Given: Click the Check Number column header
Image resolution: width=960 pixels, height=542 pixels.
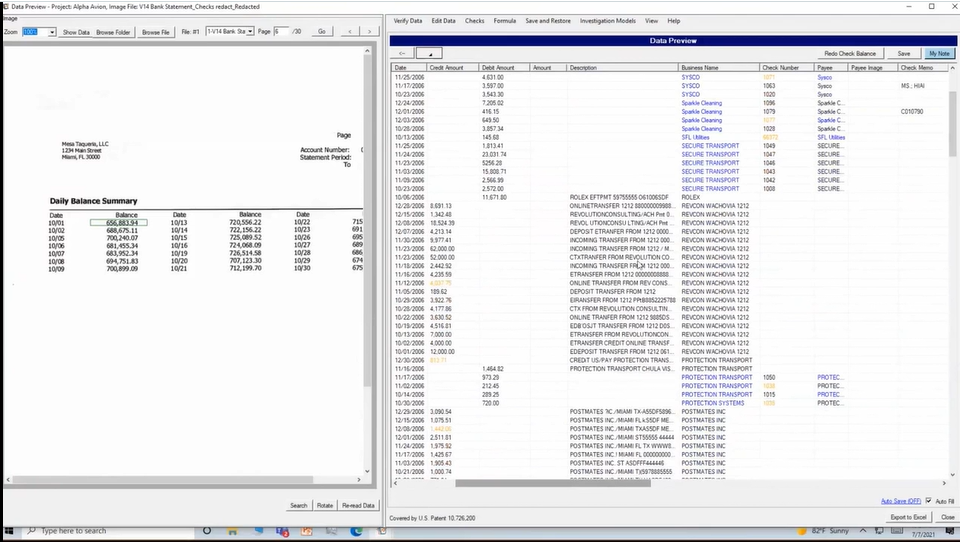Looking at the screenshot, I should pos(787,67).
